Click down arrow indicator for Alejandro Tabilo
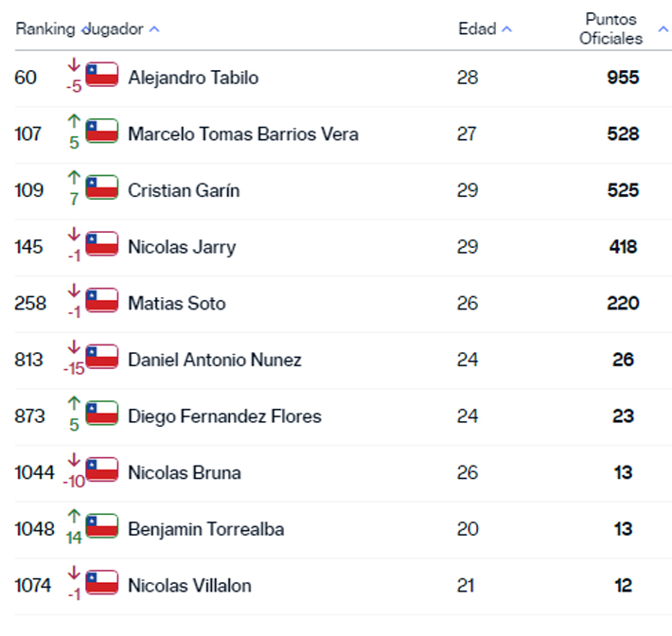Viewport: 672px width, 636px height. tap(74, 65)
